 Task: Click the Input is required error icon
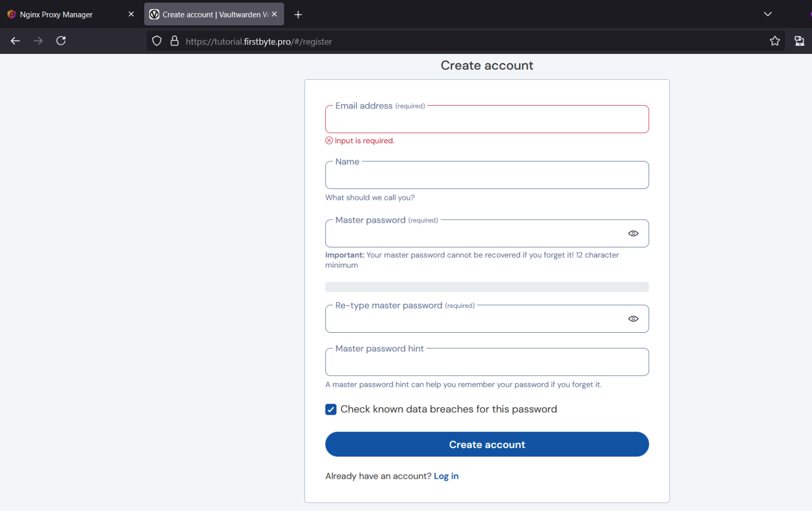[329, 140]
